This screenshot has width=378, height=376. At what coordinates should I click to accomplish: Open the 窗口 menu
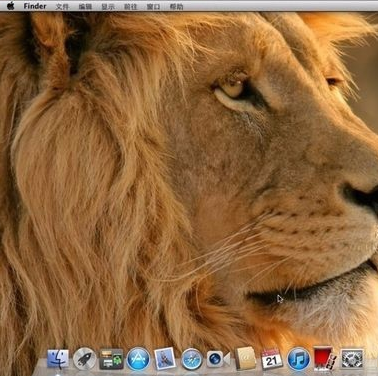coord(153,6)
